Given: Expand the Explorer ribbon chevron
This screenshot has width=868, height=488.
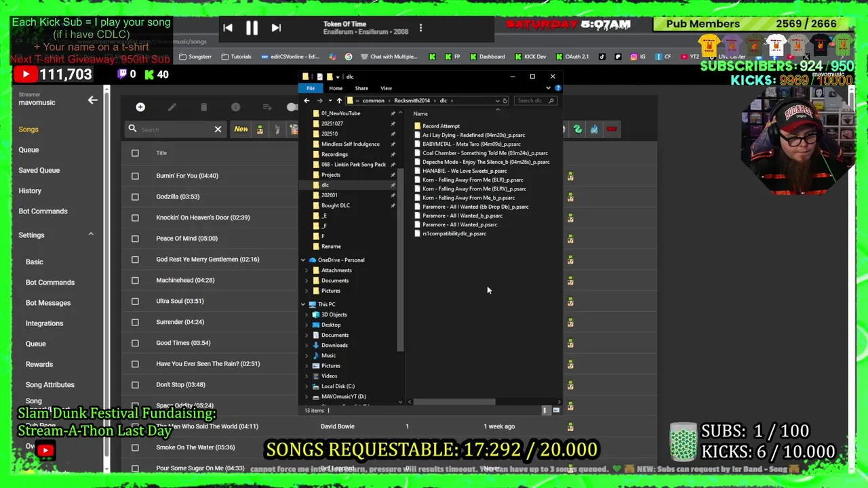Looking at the screenshot, I should tap(548, 88).
